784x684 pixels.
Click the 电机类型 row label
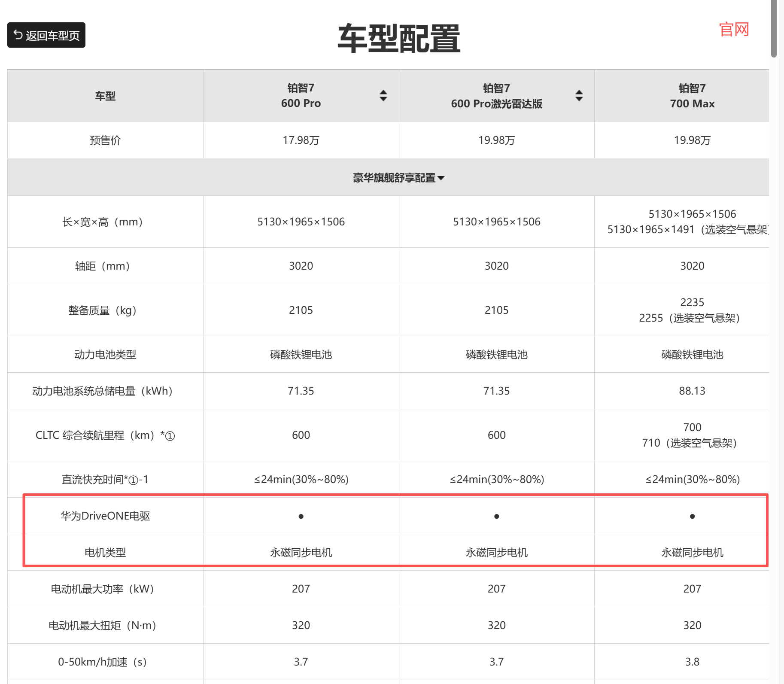coord(105,553)
